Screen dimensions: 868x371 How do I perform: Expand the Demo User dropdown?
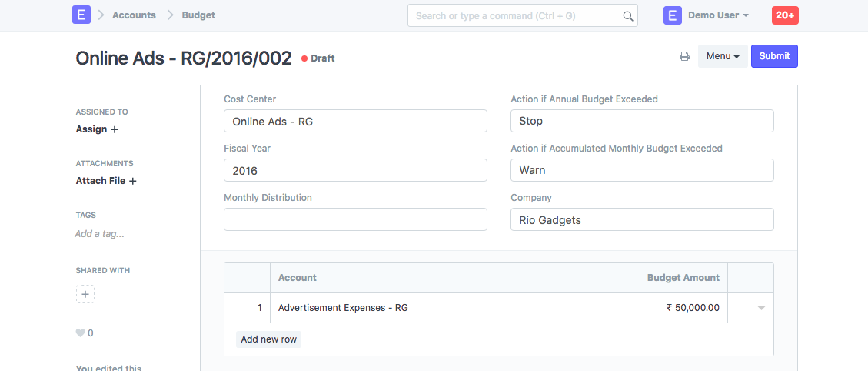point(718,15)
